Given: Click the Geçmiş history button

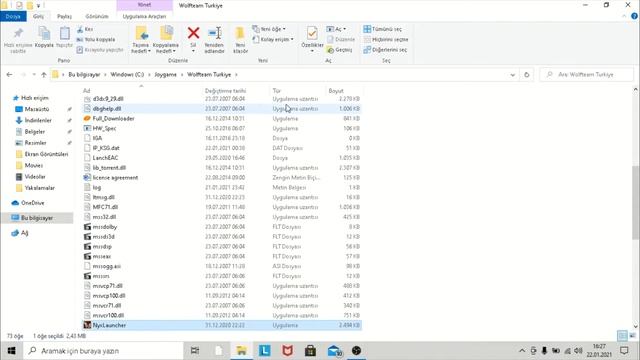Looking at the screenshot, I should click(x=339, y=50).
